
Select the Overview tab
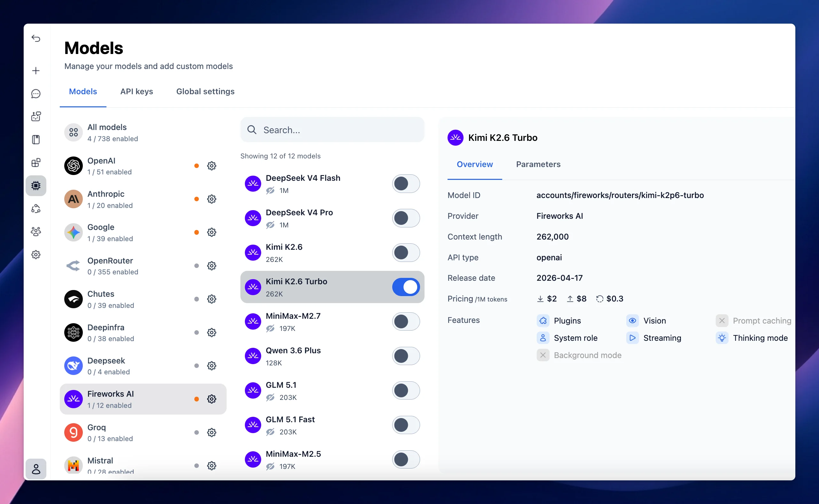pyautogui.click(x=474, y=164)
